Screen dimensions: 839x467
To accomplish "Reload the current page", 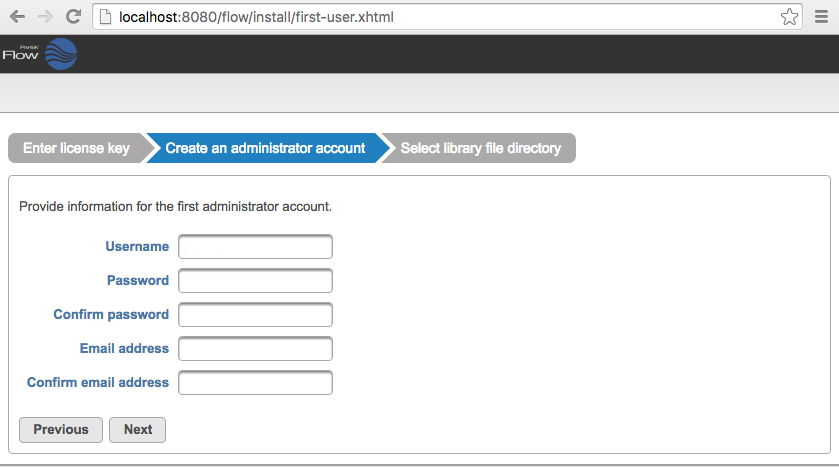I will 73,16.
